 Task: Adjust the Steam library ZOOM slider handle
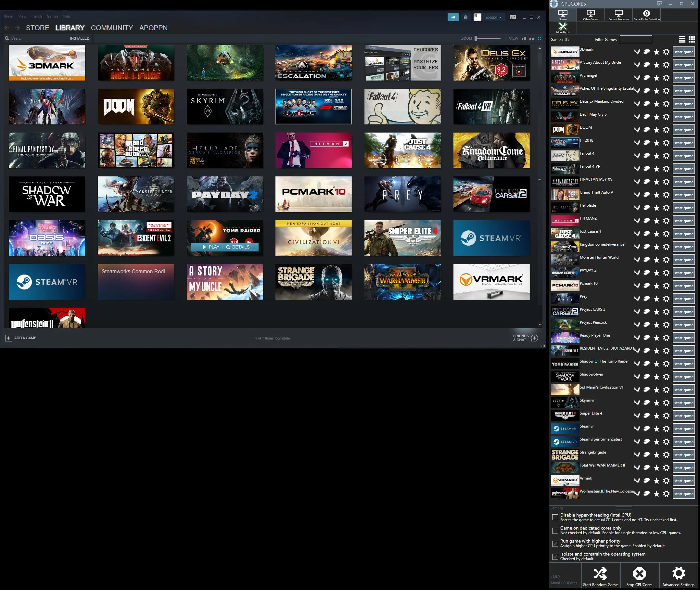(x=476, y=38)
